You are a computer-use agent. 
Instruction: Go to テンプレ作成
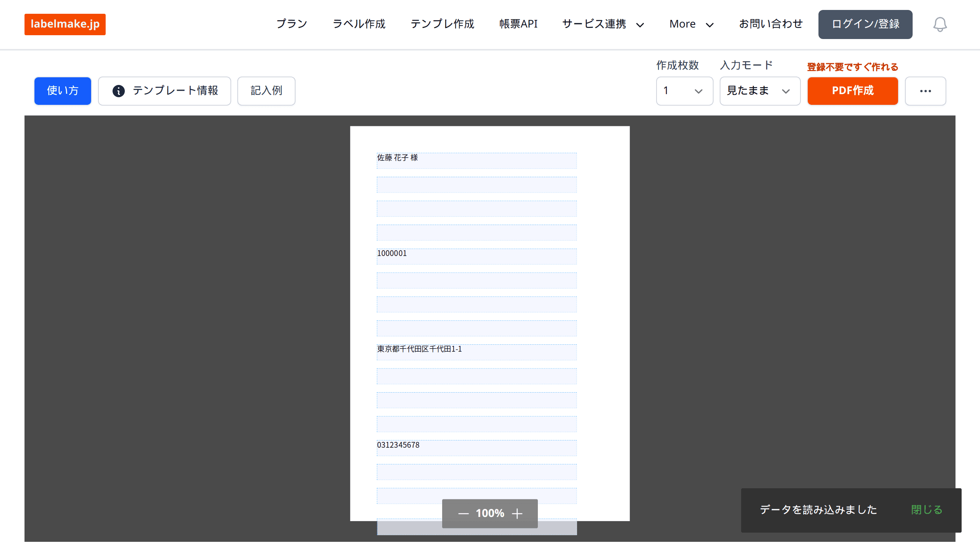tap(442, 24)
